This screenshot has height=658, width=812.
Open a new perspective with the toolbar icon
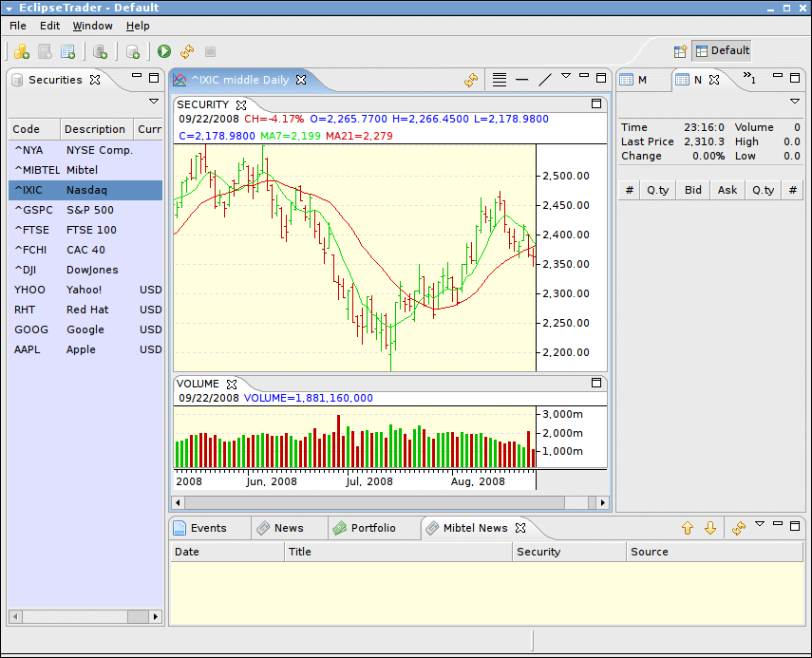(680, 51)
